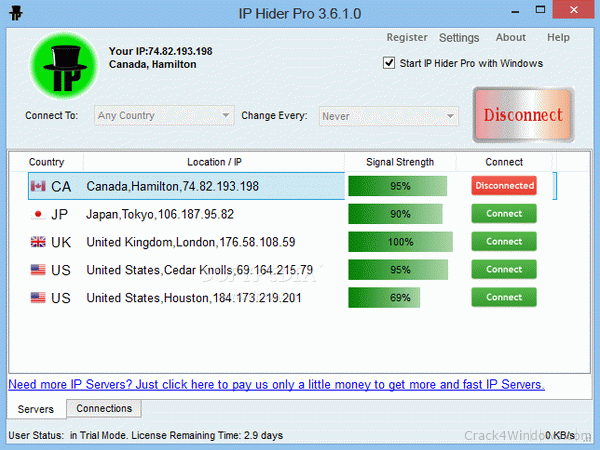Open the Register menu
The height and width of the screenshot is (450, 600).
coord(407,38)
